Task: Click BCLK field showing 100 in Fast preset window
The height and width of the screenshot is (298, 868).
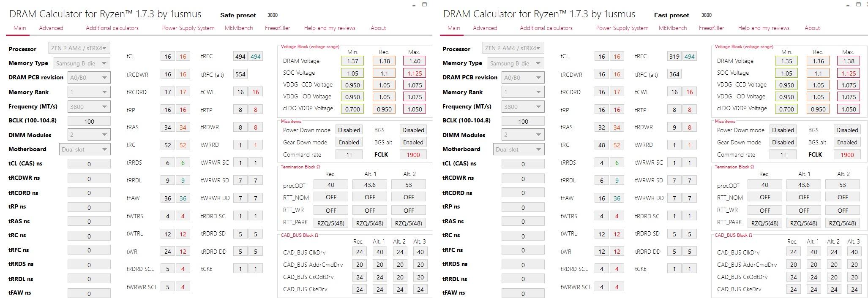Action: point(523,121)
